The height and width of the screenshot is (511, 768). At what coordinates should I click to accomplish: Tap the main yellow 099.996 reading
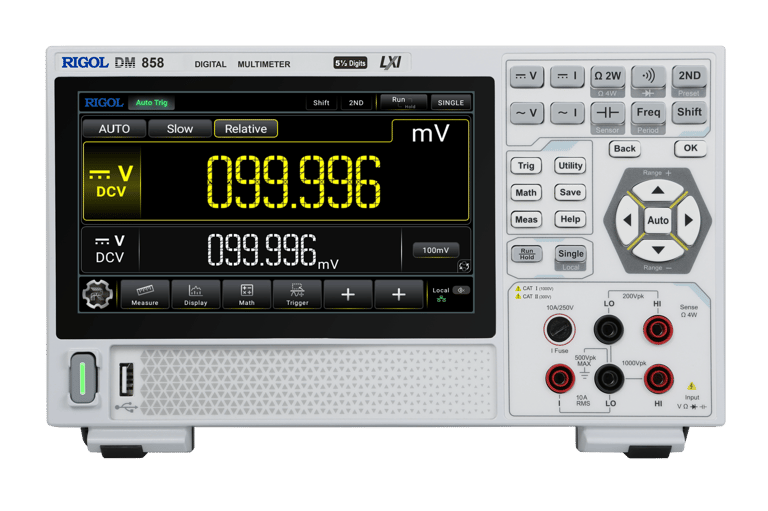click(x=294, y=182)
